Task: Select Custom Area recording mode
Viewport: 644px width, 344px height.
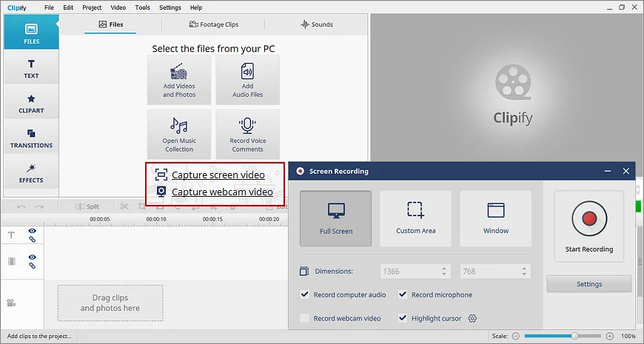Action: coord(416,218)
